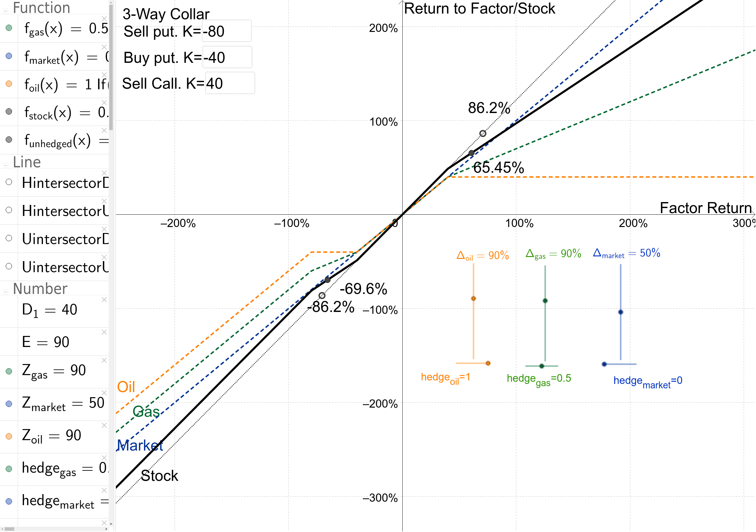Screen dimensions: 756x532
Task: Delete Z_gas = 90 using its X icon
Action: click(105, 360)
